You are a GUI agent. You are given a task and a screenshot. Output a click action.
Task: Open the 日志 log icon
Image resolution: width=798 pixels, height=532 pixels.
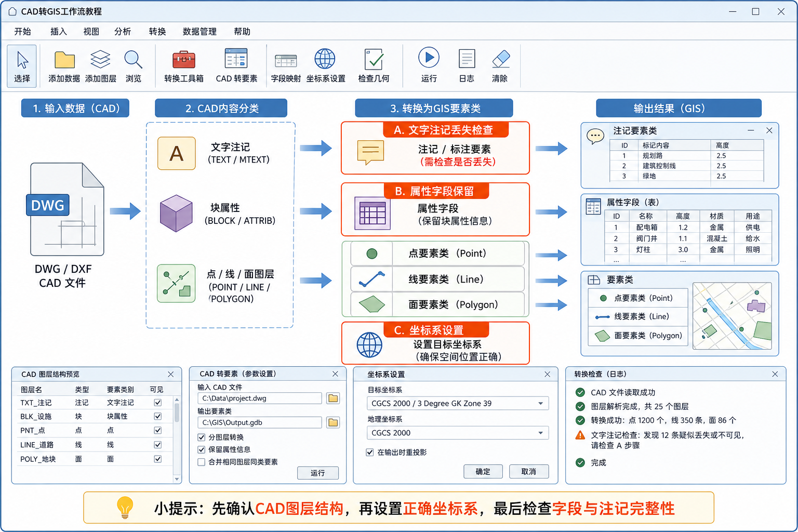click(x=467, y=59)
